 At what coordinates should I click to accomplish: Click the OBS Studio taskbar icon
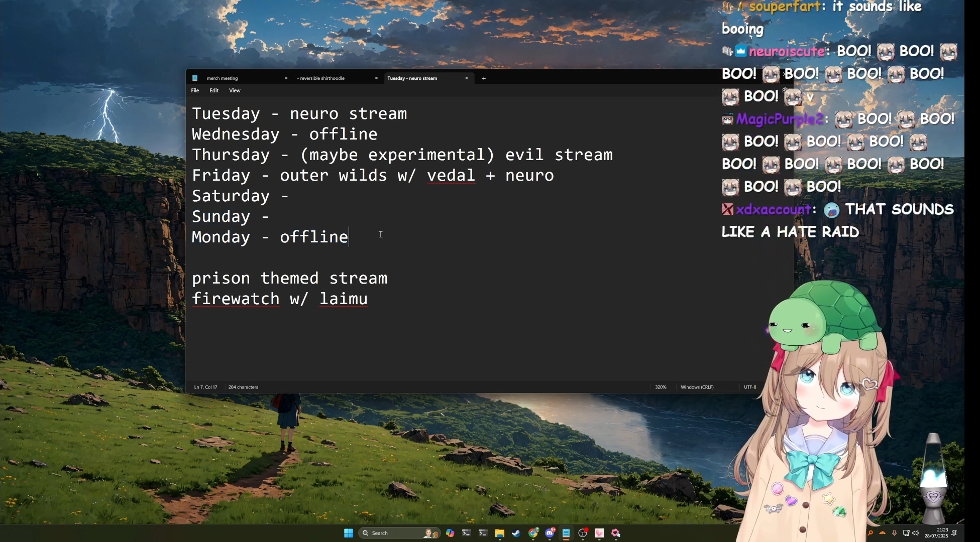tap(583, 533)
